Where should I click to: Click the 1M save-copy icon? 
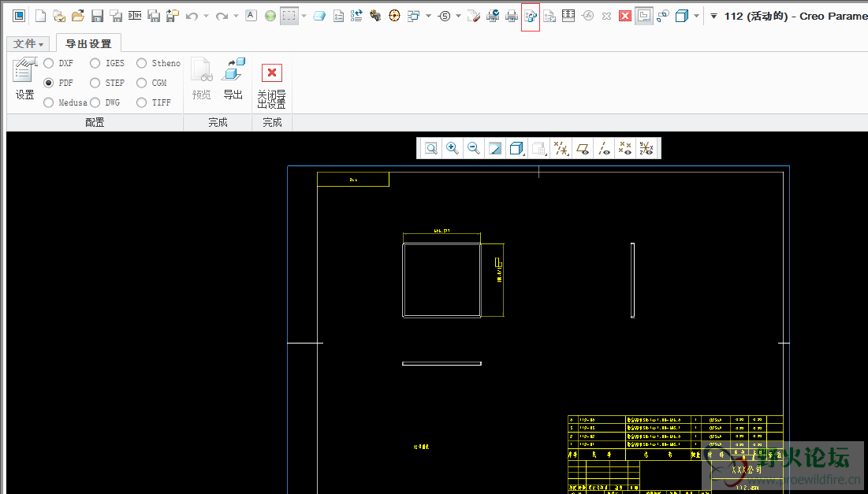pyautogui.click(x=135, y=16)
